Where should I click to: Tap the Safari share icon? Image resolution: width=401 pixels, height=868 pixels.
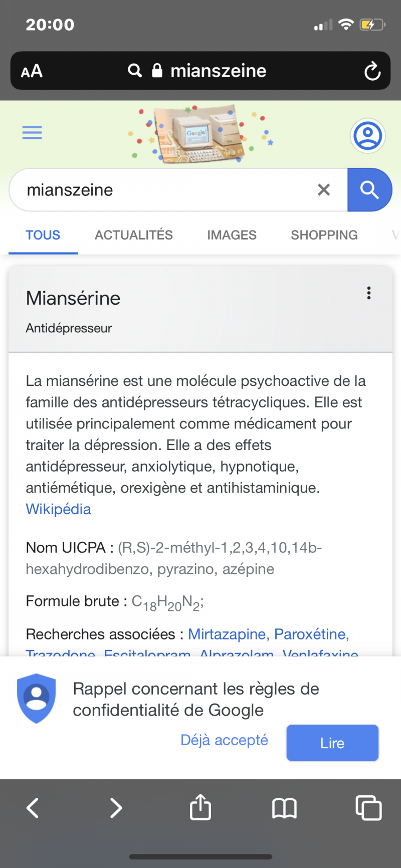click(x=200, y=807)
